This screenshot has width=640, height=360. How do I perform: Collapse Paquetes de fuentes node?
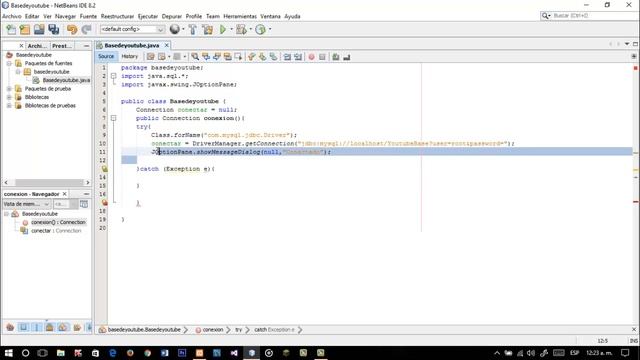[9, 63]
